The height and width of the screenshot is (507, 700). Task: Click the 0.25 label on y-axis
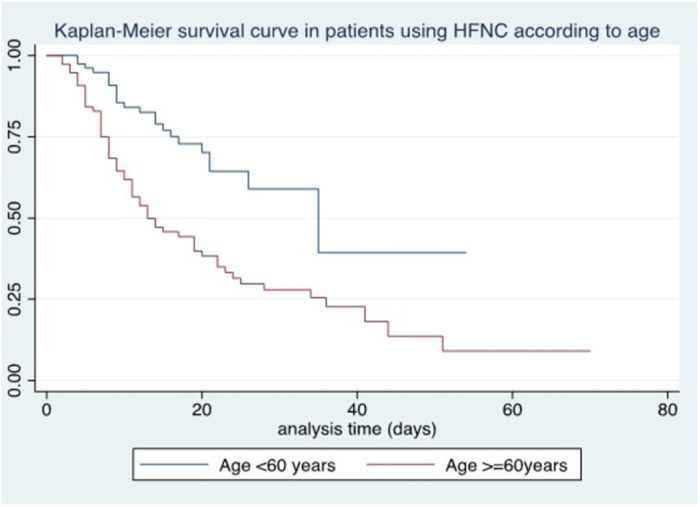14,299
